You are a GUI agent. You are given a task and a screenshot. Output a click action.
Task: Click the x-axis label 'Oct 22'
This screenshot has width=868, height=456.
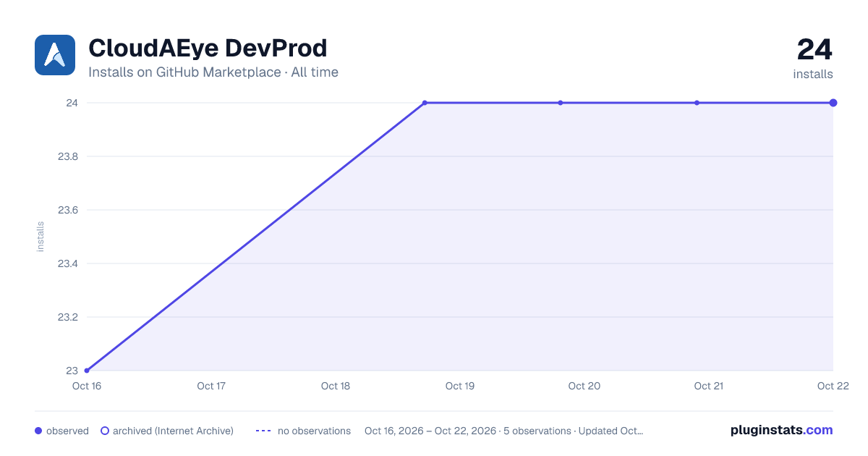[x=833, y=386]
